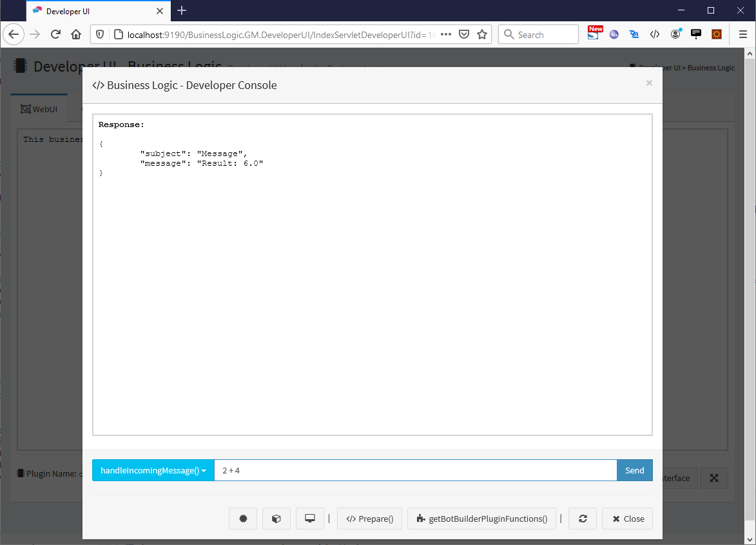
Task: Open the Firefox account icon
Action: 675,35
